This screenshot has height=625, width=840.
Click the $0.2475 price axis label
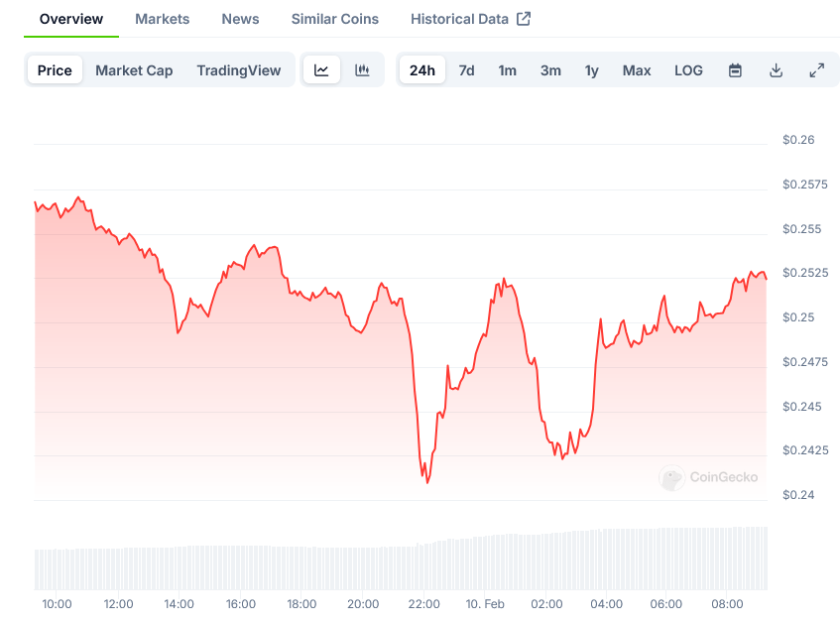pos(804,362)
